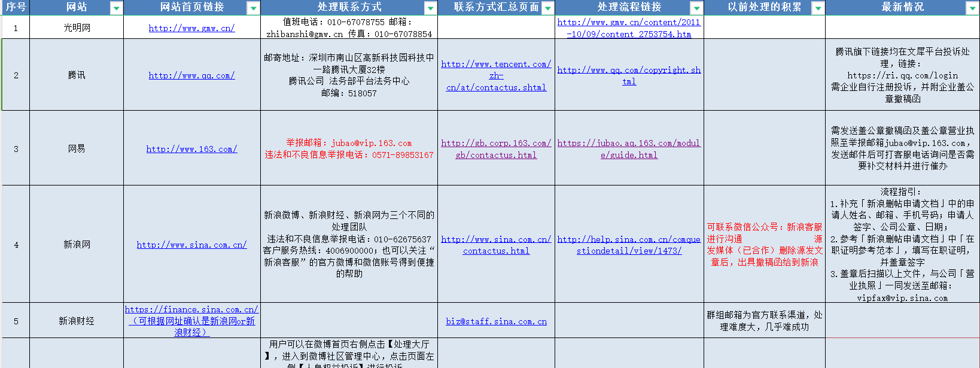Click the 新浪网 website name cell
The height and width of the screenshot is (368, 980).
pyautogui.click(x=77, y=244)
